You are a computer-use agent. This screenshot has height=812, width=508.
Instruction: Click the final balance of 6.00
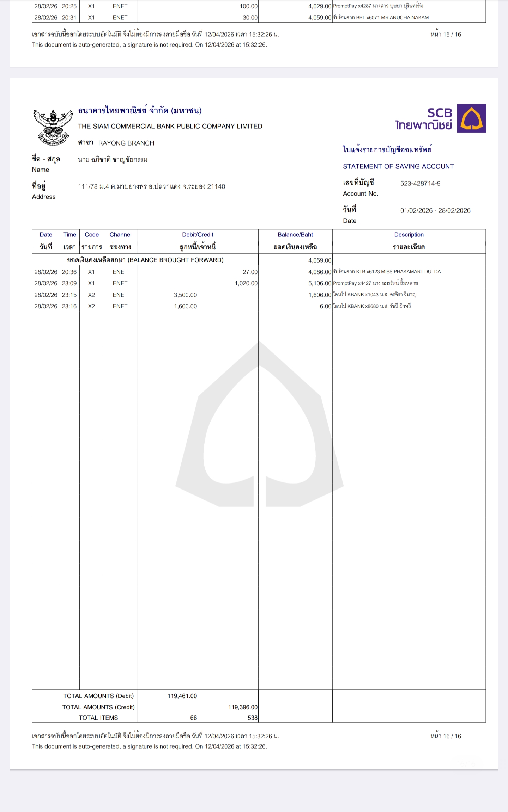pyautogui.click(x=325, y=306)
